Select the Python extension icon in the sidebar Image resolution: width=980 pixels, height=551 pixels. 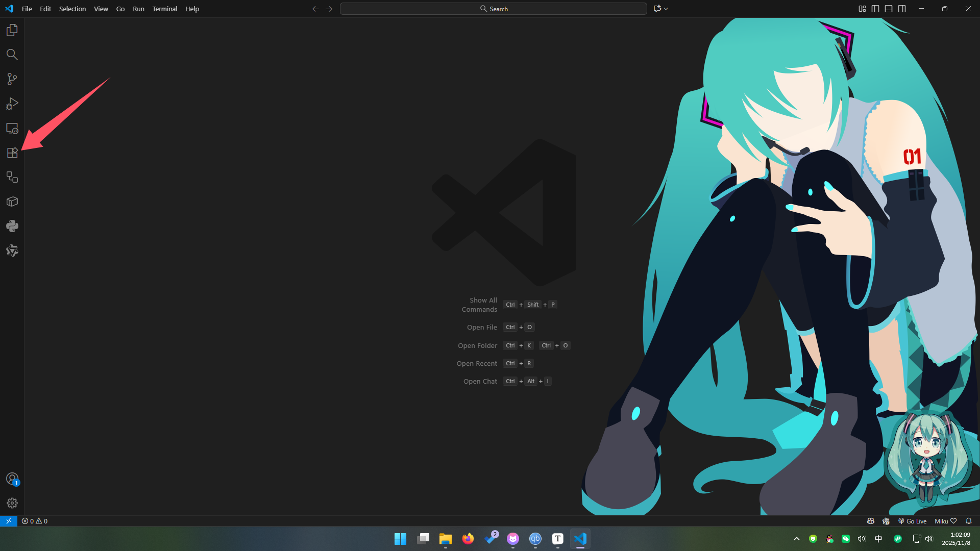click(12, 226)
